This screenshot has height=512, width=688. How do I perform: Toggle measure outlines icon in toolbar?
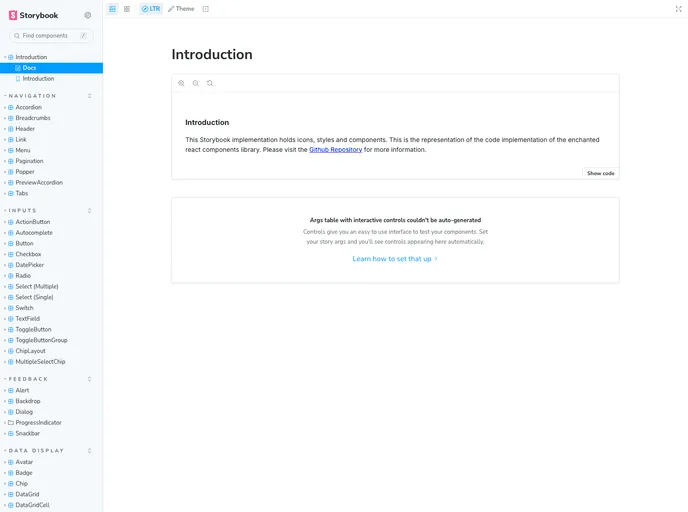[206, 9]
